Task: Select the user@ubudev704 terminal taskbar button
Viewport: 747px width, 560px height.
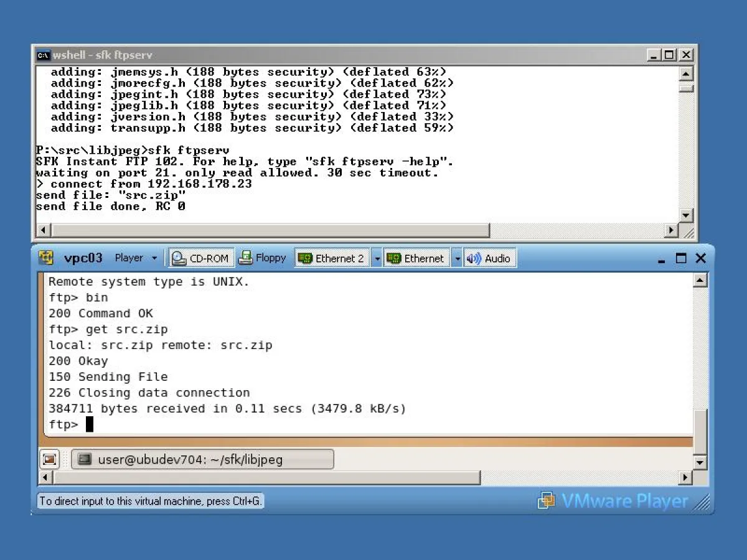Action: click(x=203, y=460)
